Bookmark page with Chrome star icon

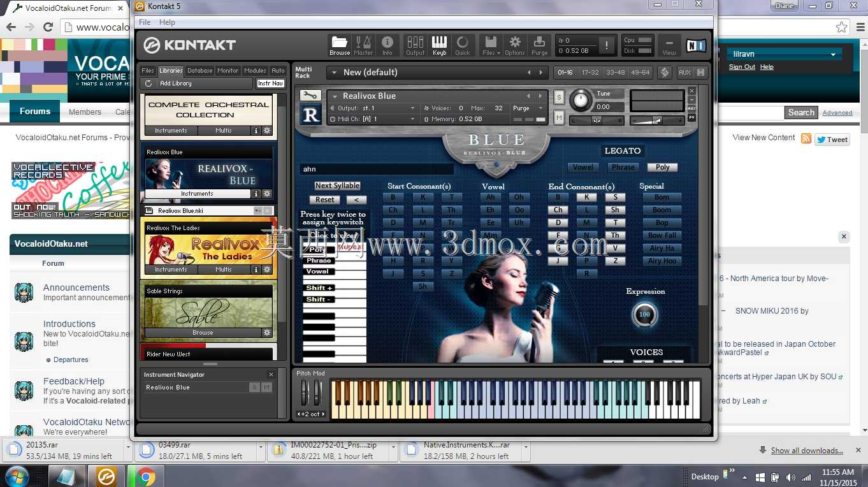point(842,27)
